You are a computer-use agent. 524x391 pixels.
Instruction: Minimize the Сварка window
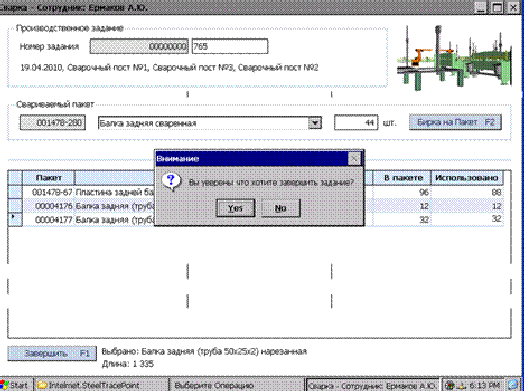(x=480, y=7)
